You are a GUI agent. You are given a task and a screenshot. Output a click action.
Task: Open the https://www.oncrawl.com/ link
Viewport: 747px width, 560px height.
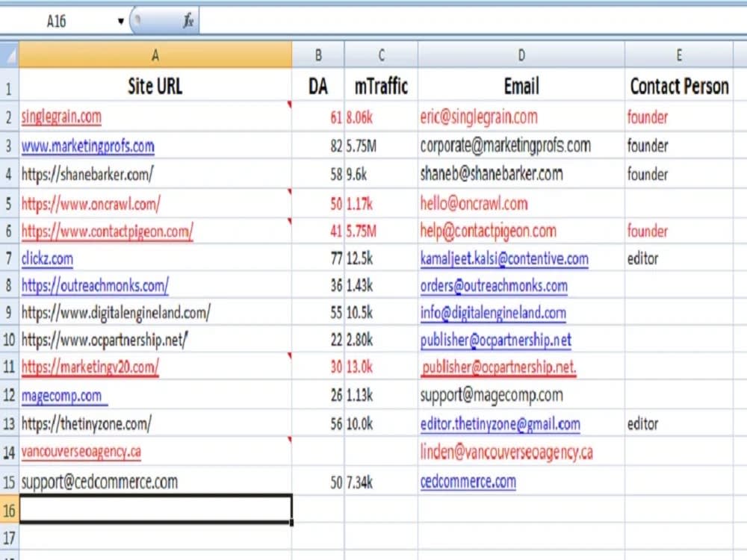(90, 204)
